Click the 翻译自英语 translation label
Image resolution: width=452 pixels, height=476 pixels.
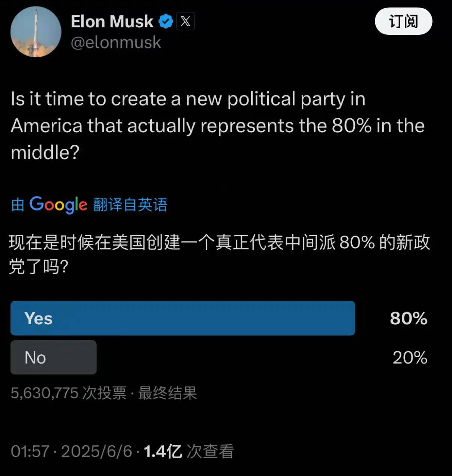click(130, 204)
